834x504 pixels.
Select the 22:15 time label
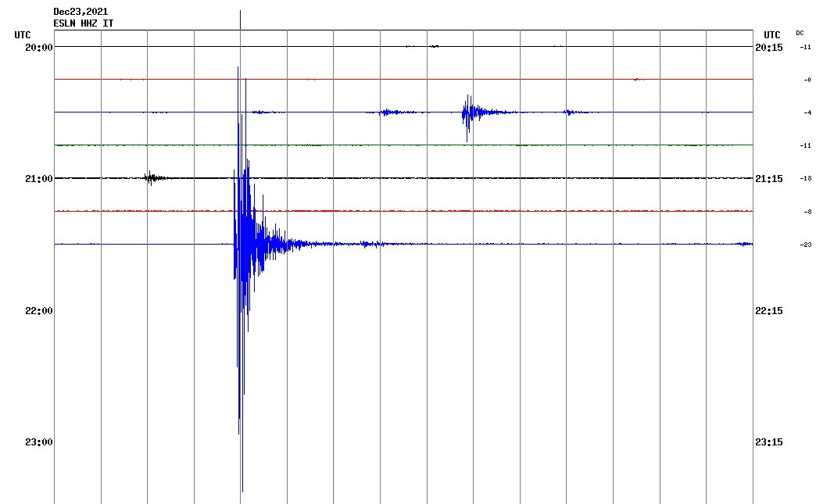[x=769, y=311]
